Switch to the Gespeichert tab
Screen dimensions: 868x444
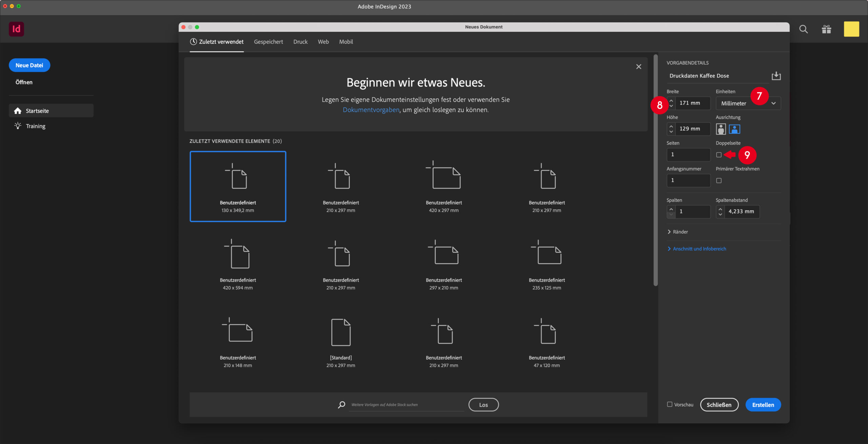[x=268, y=42]
